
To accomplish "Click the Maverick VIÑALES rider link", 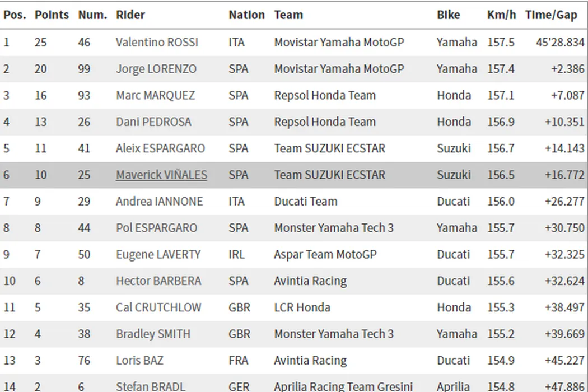I will tap(161, 175).
